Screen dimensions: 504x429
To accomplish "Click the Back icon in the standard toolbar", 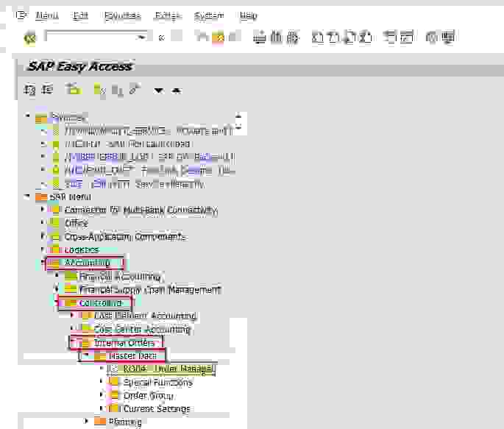I will pos(202,37).
